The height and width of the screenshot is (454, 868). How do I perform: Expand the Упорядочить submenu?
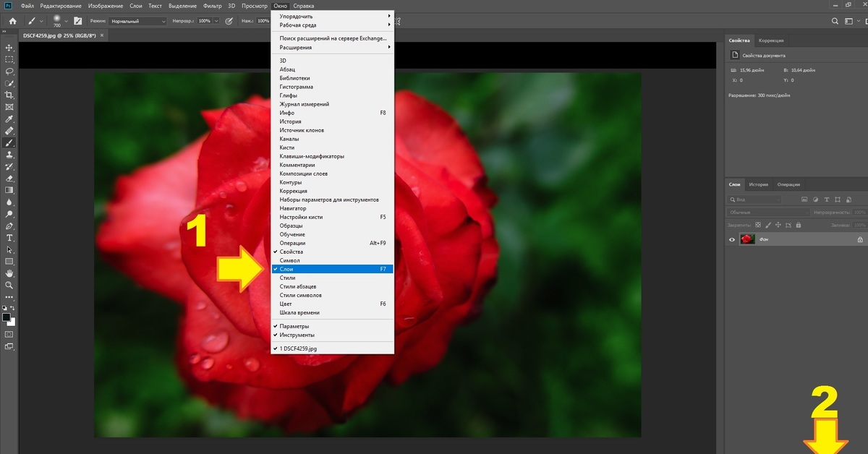pyautogui.click(x=333, y=16)
